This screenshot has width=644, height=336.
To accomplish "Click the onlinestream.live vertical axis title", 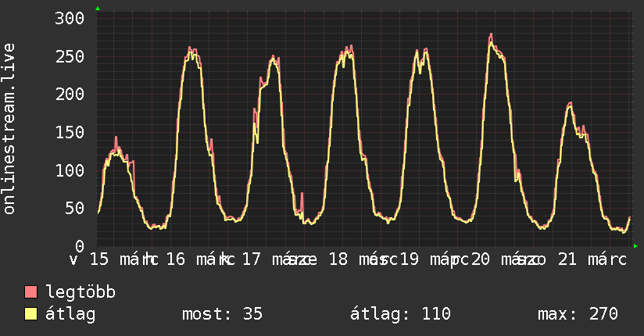I will tap(9, 129).
